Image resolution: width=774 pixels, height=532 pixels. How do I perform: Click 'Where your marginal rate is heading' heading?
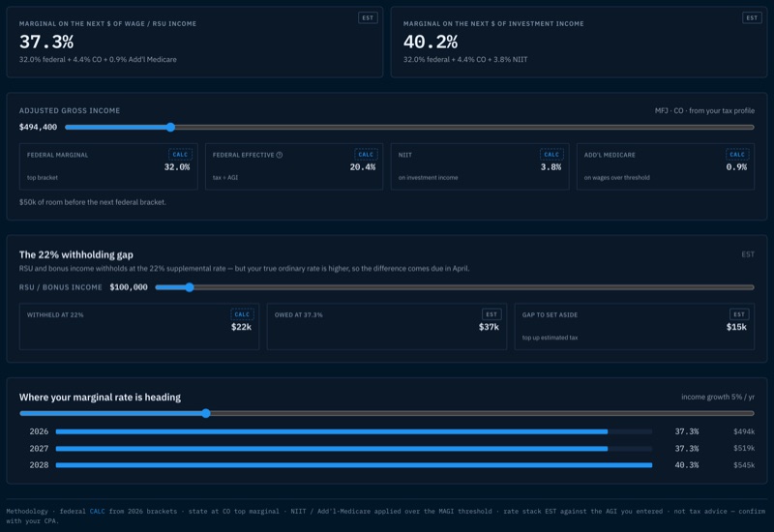pos(100,398)
